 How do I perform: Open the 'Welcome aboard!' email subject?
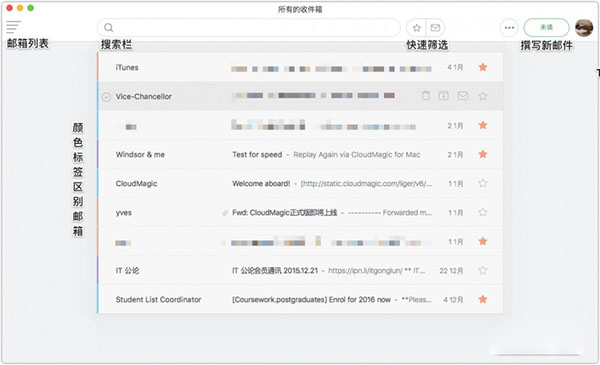click(261, 184)
